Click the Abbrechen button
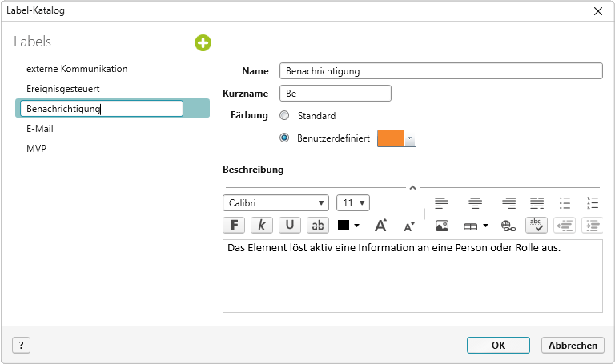 573,345
